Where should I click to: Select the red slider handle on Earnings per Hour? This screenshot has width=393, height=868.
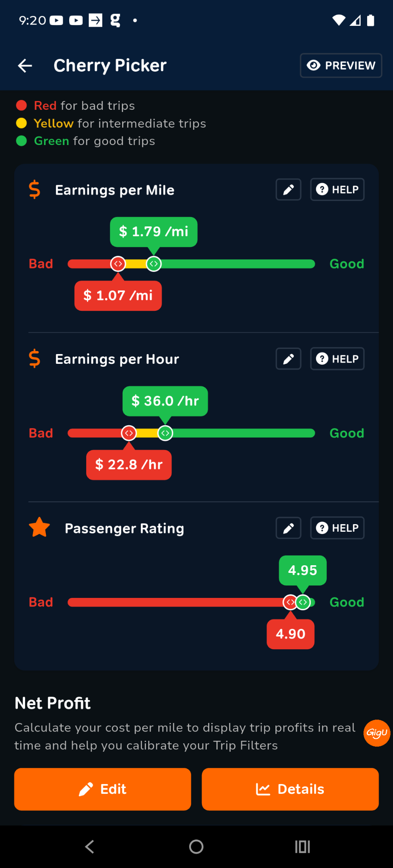[129, 433]
